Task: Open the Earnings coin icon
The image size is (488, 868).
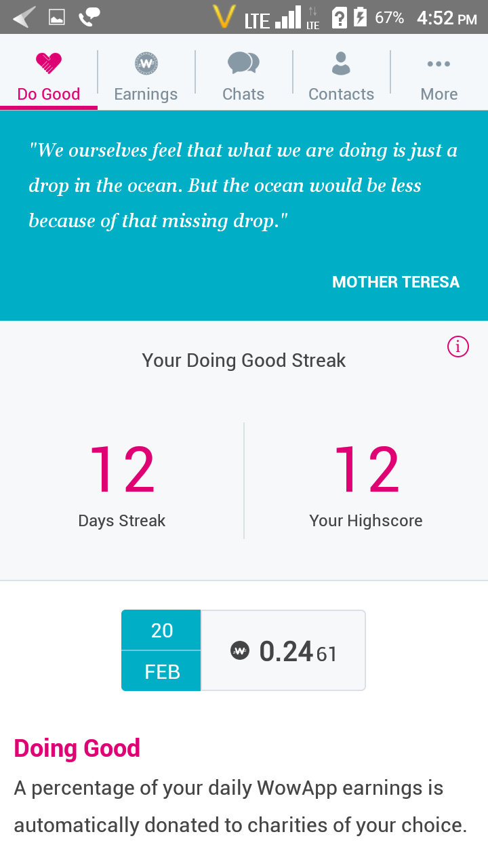Action: click(x=146, y=64)
